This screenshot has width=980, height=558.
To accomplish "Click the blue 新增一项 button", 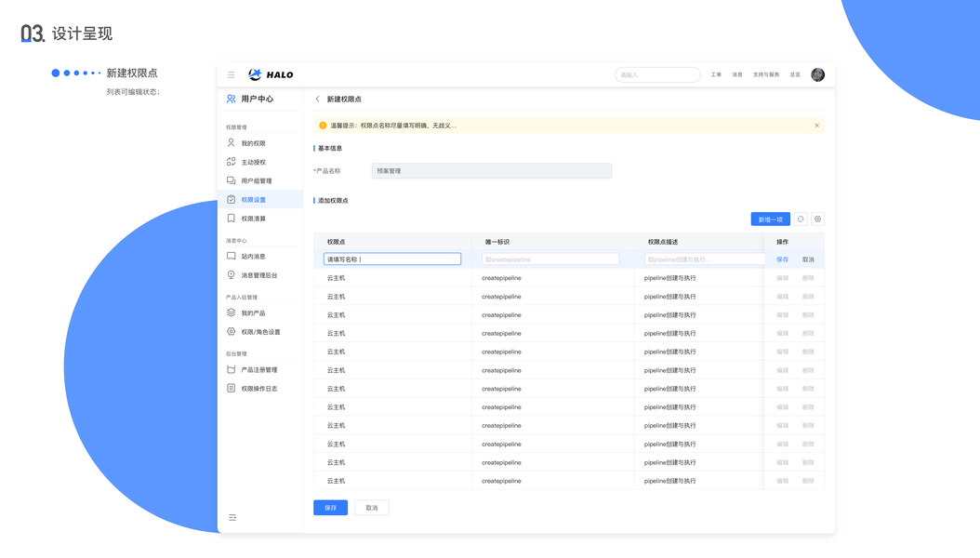I will (x=771, y=219).
